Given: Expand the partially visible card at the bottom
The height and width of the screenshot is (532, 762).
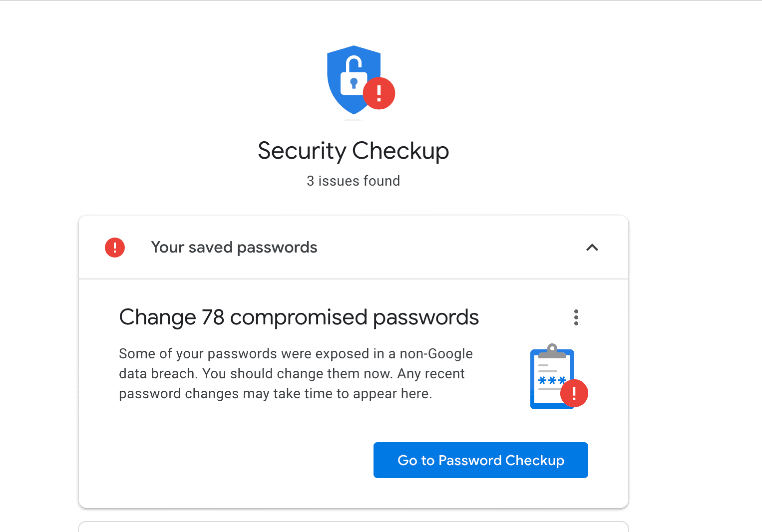Looking at the screenshot, I should (353, 527).
